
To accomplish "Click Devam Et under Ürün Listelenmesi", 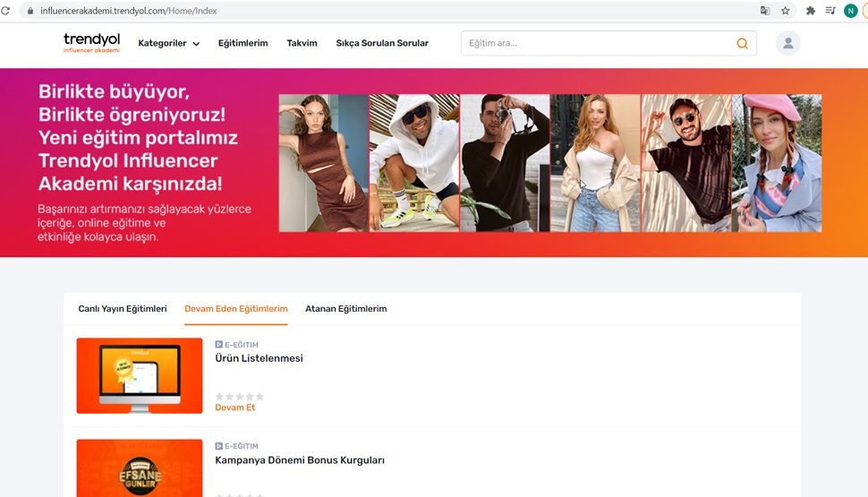I will tap(234, 407).
